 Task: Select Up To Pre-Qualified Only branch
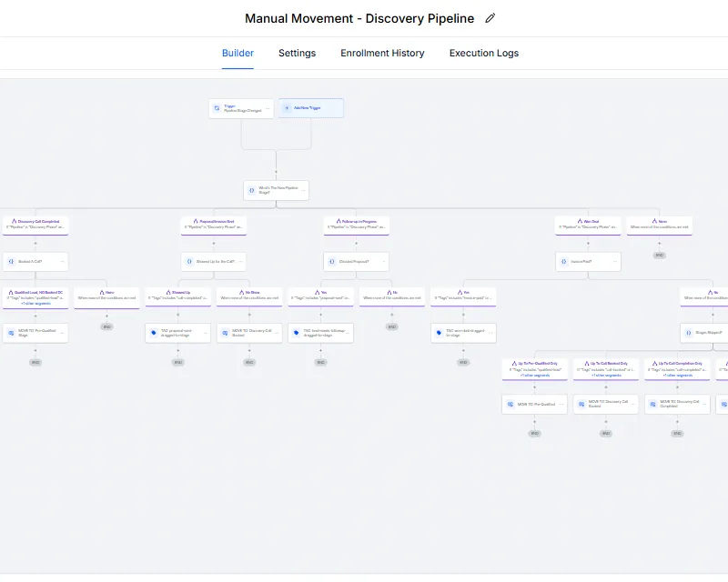tap(534, 369)
